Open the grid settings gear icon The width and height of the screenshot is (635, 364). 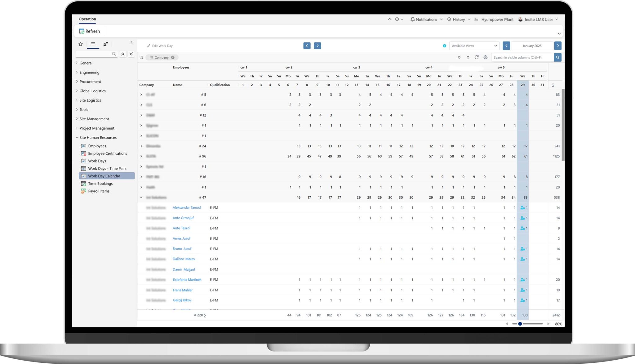point(485,57)
